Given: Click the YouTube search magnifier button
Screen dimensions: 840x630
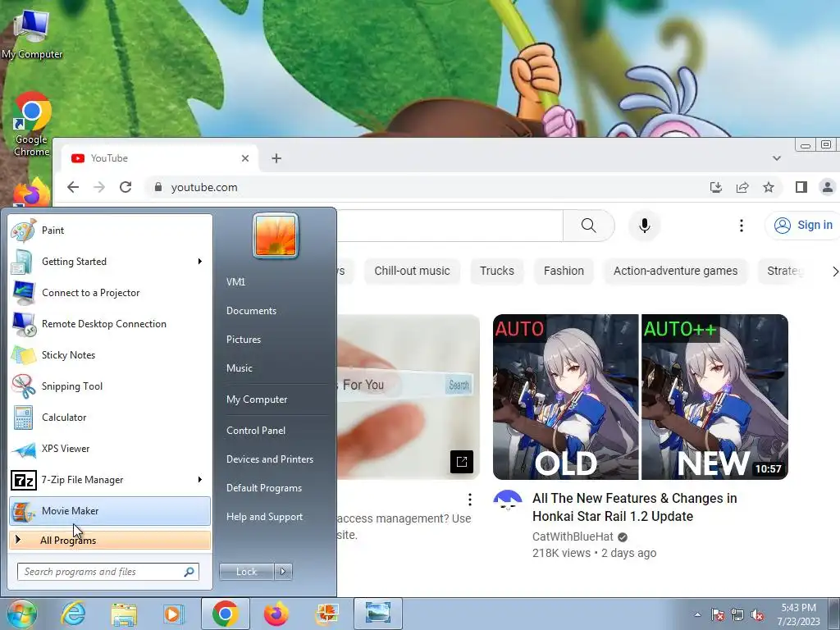Looking at the screenshot, I should [x=588, y=226].
